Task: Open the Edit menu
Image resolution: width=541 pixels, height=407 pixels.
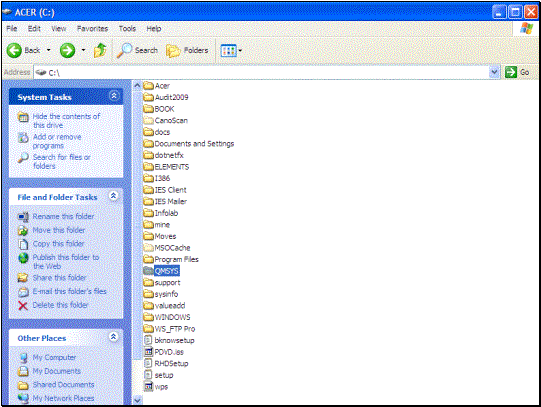Action: point(34,29)
